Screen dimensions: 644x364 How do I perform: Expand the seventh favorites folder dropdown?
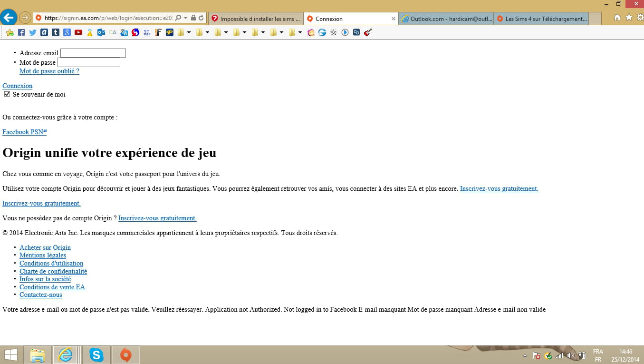pyautogui.click(x=300, y=32)
